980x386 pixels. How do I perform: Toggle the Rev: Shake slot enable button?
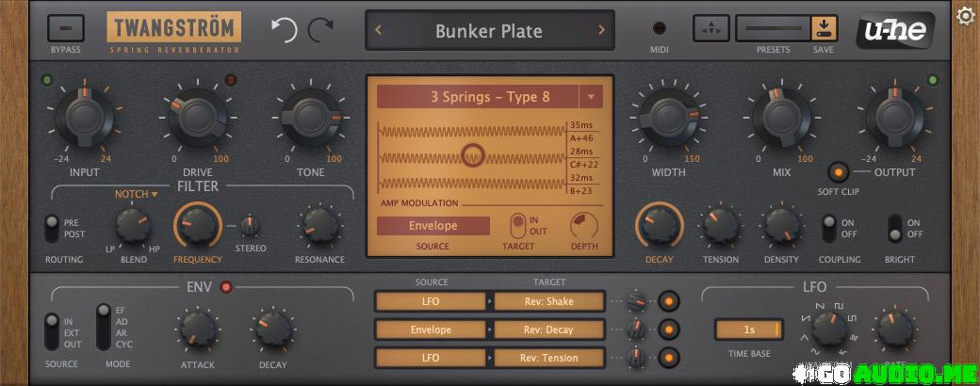tap(669, 301)
